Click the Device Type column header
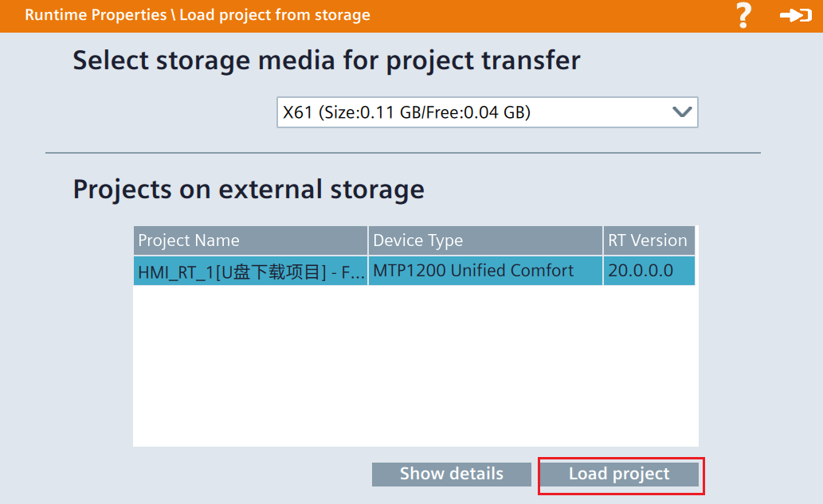This screenshot has height=504, width=823. point(485,240)
